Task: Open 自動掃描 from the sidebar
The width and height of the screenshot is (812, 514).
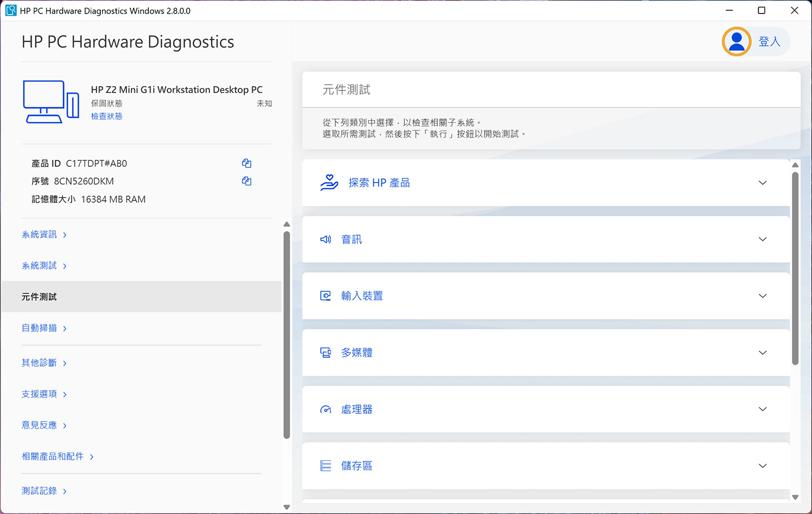Action: coord(39,327)
